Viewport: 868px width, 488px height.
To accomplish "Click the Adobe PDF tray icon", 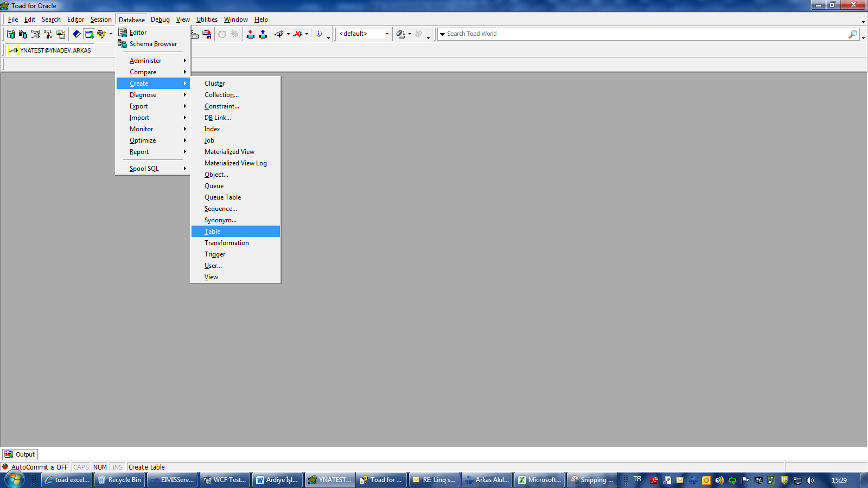I will (654, 480).
